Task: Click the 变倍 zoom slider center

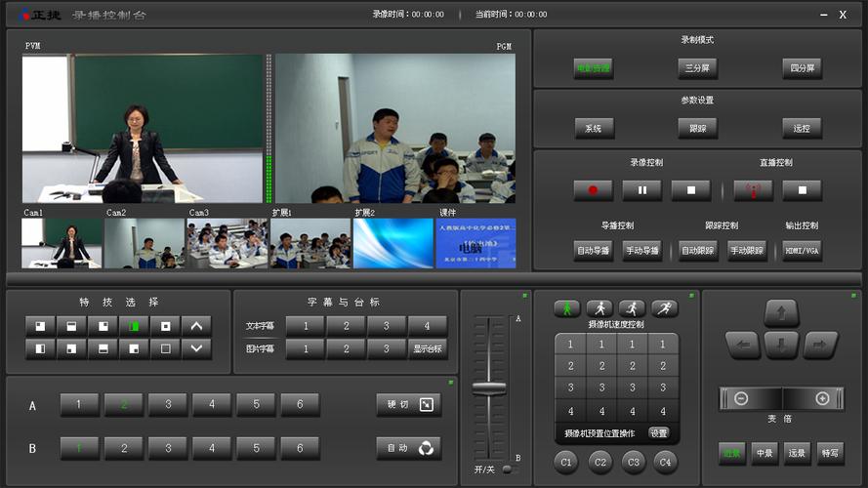Action: click(x=782, y=398)
